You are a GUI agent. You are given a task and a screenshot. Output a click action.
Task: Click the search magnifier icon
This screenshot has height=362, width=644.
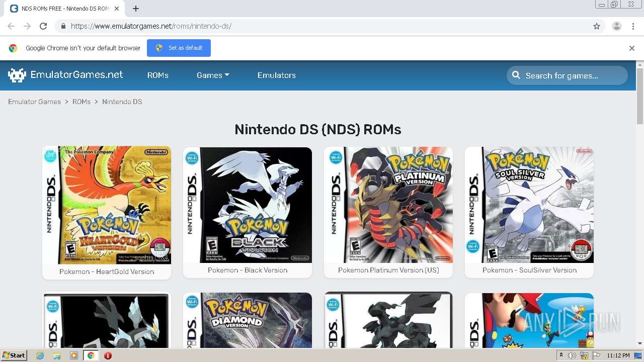[516, 75]
